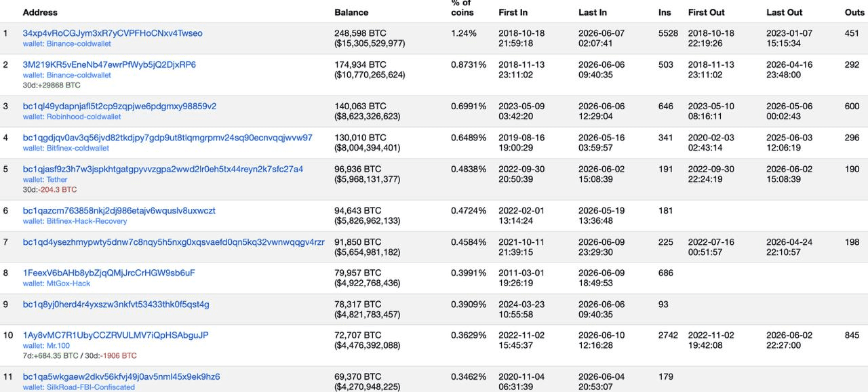Click the Outs count 451
Viewport: 868px width, 392px height.
pyautogui.click(x=852, y=33)
